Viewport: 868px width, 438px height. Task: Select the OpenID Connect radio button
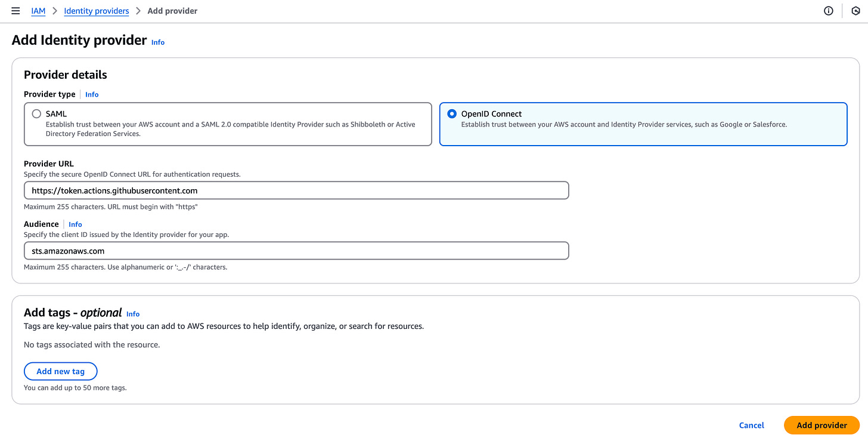[x=451, y=113]
